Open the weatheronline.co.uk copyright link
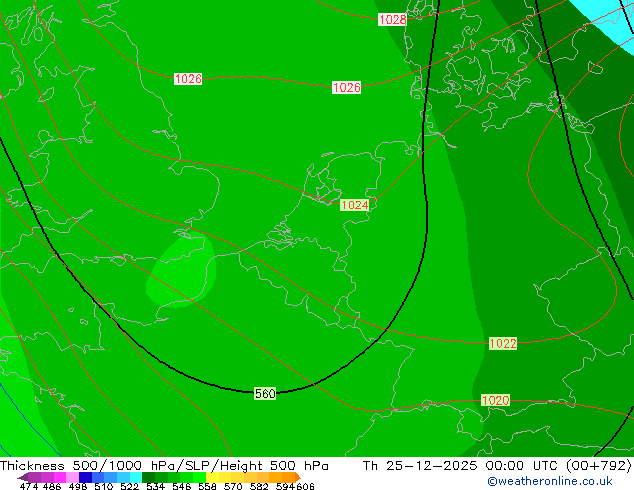This screenshot has height=490, width=634. pyautogui.click(x=550, y=481)
